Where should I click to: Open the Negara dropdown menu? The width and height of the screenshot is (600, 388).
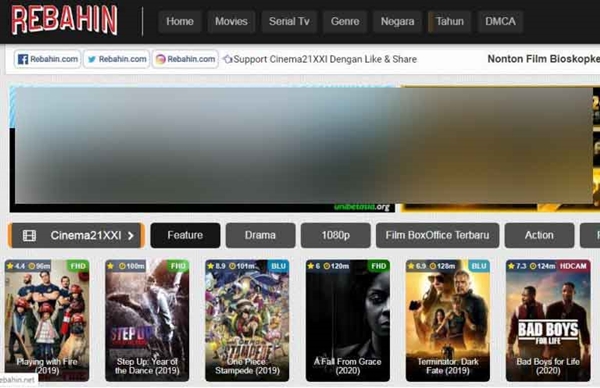pos(397,21)
